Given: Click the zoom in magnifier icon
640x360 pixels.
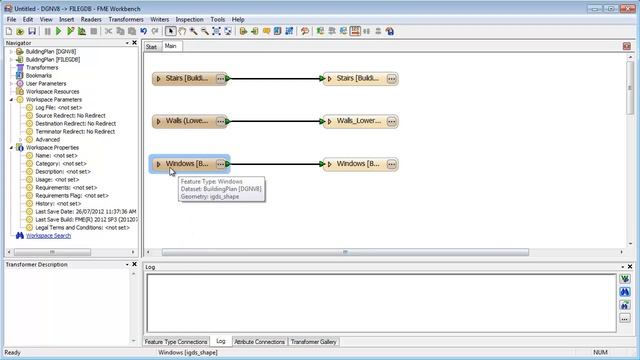Looking at the screenshot, I should [x=193, y=31].
